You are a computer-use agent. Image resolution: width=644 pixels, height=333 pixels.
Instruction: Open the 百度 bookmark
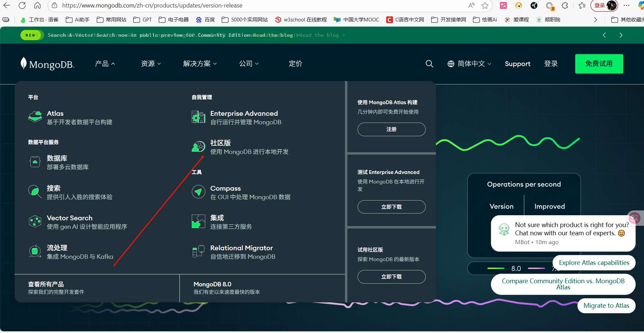(205, 20)
